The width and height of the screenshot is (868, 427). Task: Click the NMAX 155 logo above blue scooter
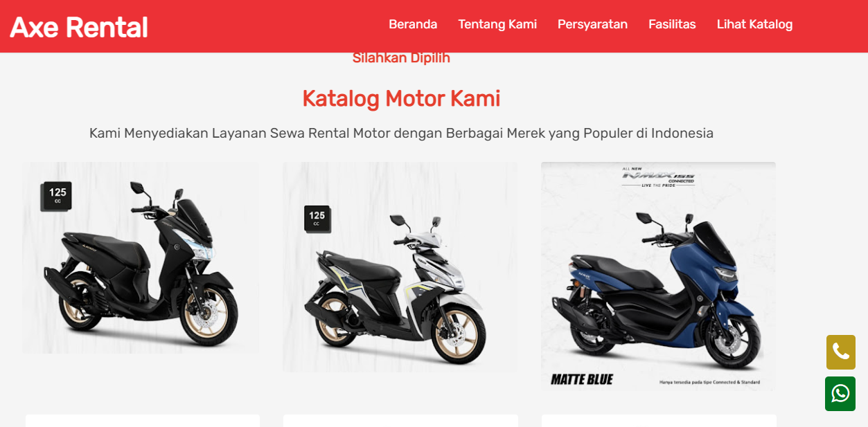(x=657, y=177)
